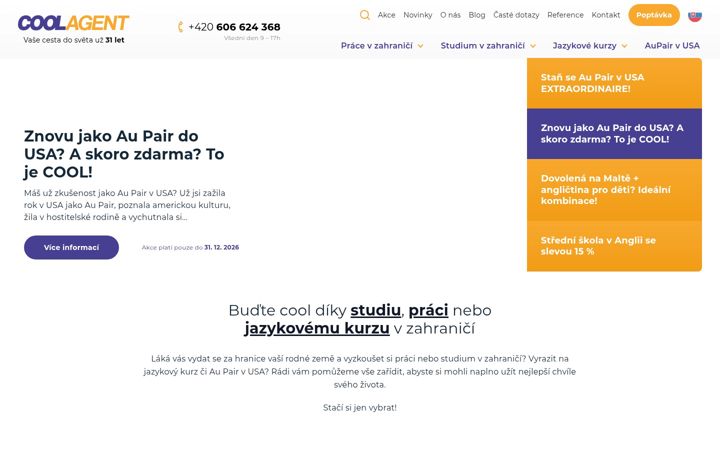Open the O nás page

pos(450,15)
